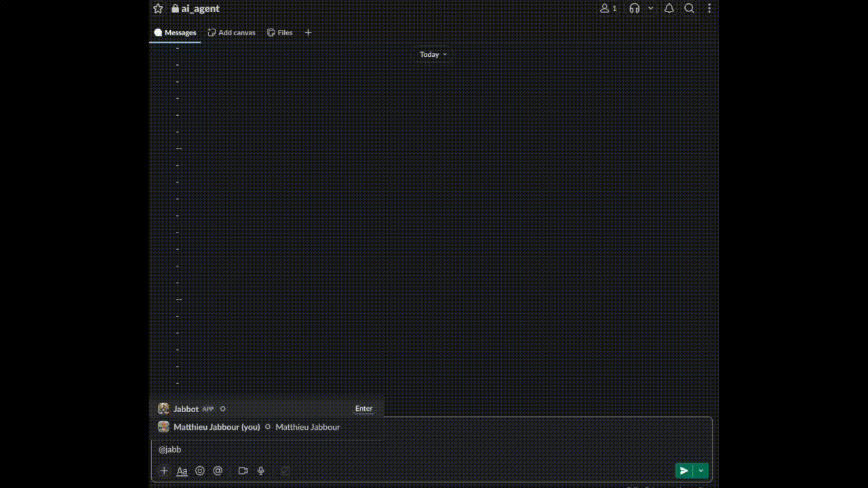Viewport: 868px width, 488px height.
Task: Expand the huddle options chevron
Action: [x=650, y=8]
